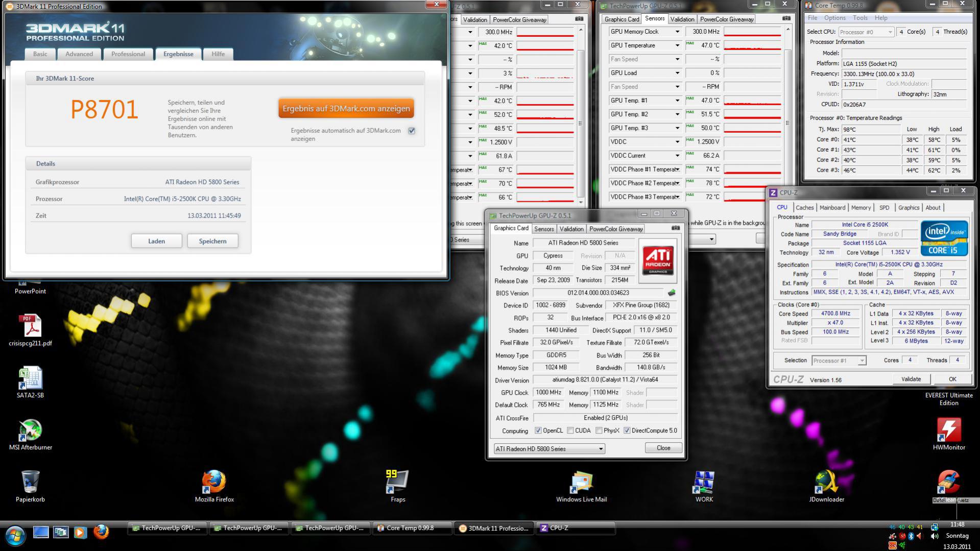Launch Fraps from the desktop

point(398,487)
